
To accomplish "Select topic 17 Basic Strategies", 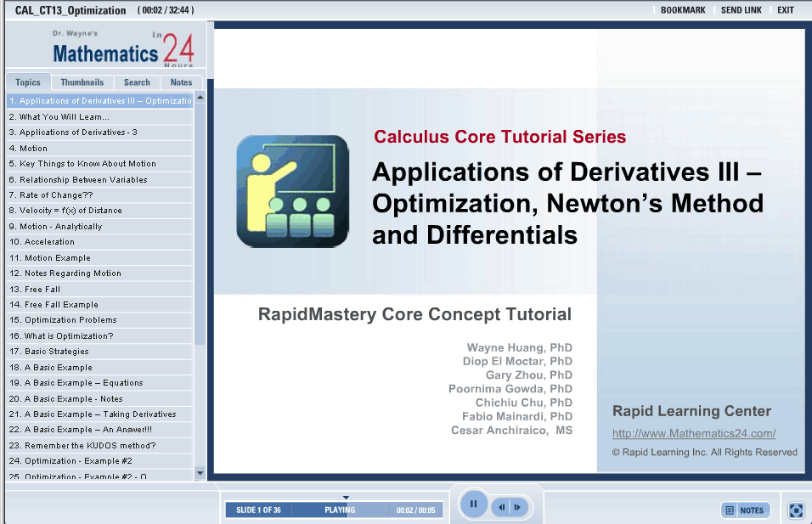I will coord(100,351).
